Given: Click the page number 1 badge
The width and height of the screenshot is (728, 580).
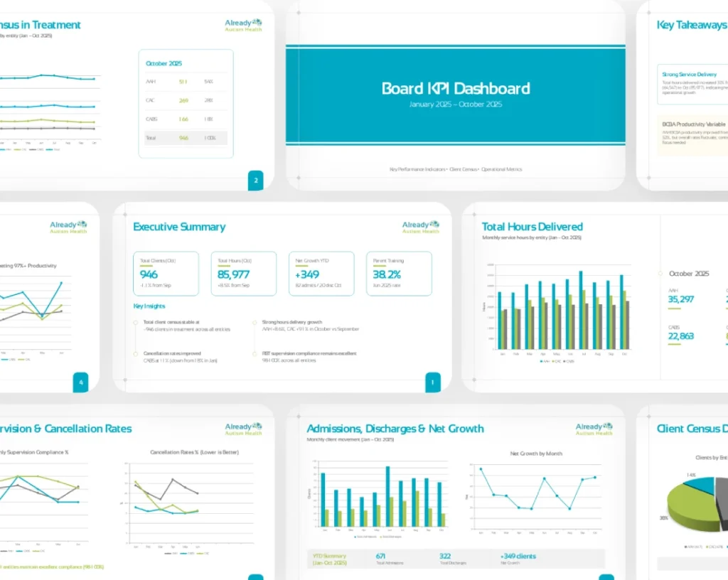Looking at the screenshot, I should point(433,382).
